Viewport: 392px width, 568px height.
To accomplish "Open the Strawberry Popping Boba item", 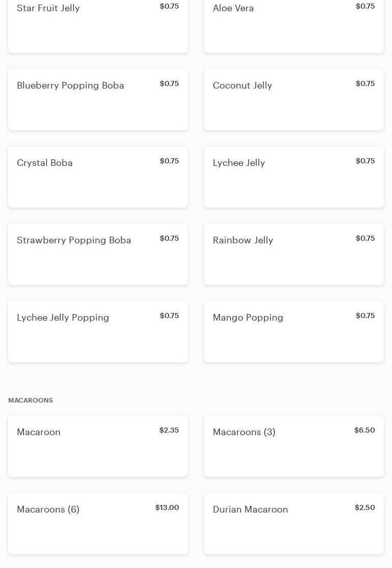I will coord(98,254).
